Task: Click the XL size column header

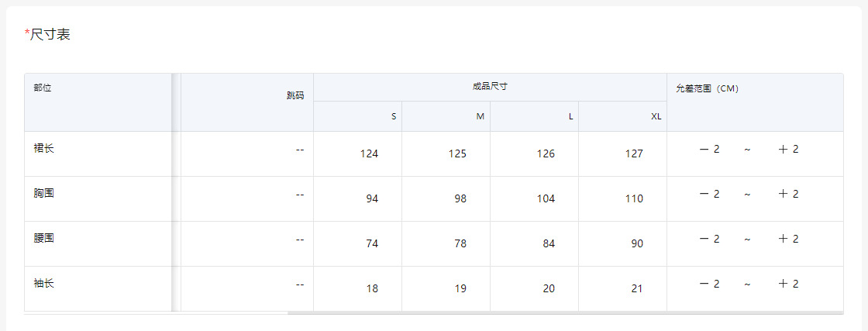Action: [x=656, y=116]
